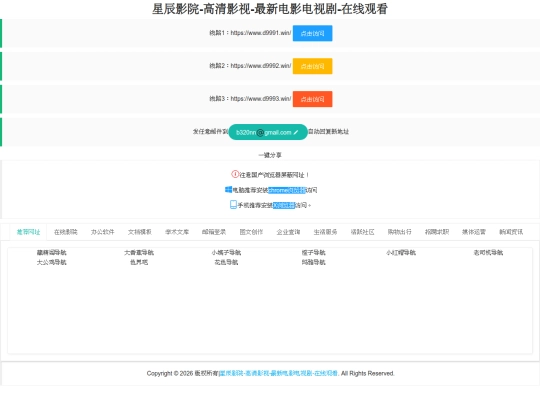Click the yellow visit button for line 2
The height and width of the screenshot is (405, 540).
click(312, 66)
